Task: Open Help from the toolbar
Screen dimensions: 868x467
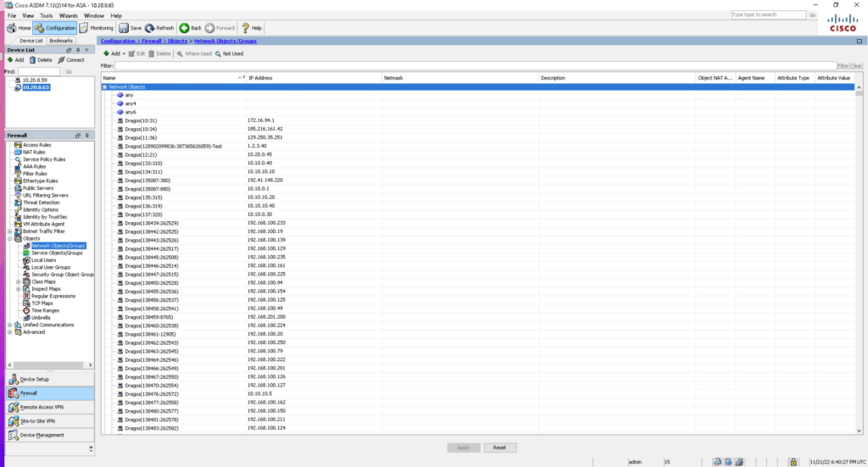Action: point(251,28)
